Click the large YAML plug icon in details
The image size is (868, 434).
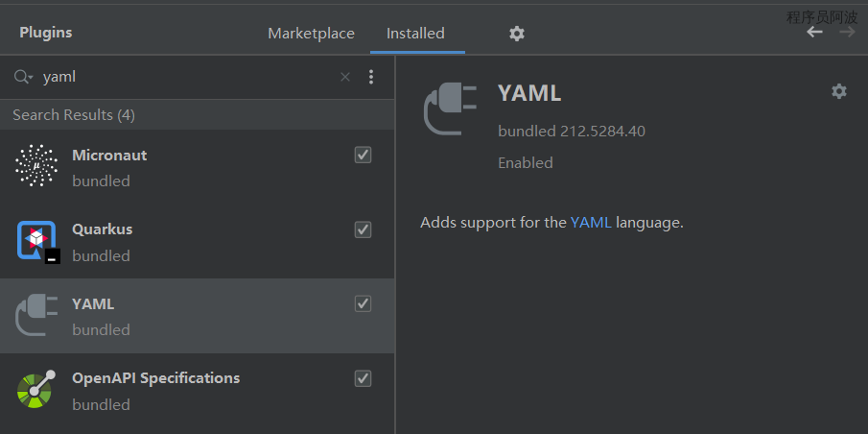[450, 109]
